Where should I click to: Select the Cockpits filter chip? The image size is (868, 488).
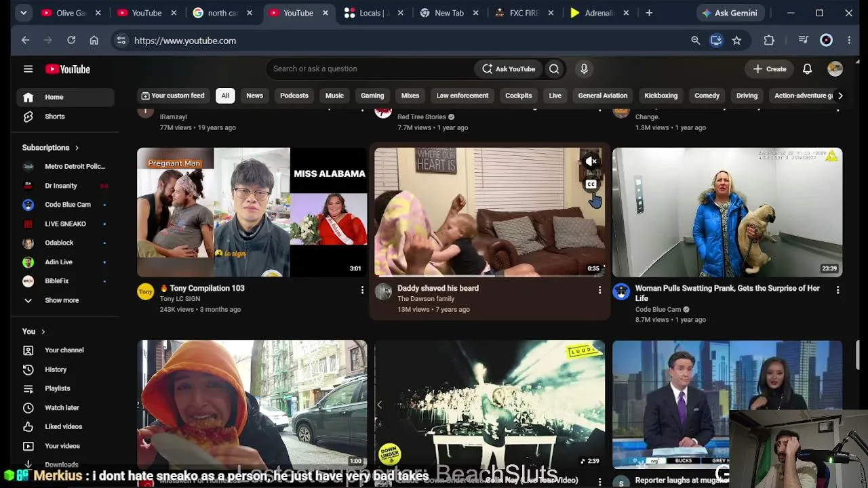(x=519, y=96)
